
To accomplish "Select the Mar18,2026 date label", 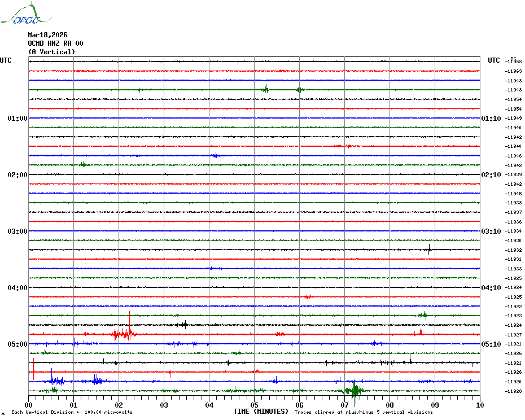I will pos(47,35).
